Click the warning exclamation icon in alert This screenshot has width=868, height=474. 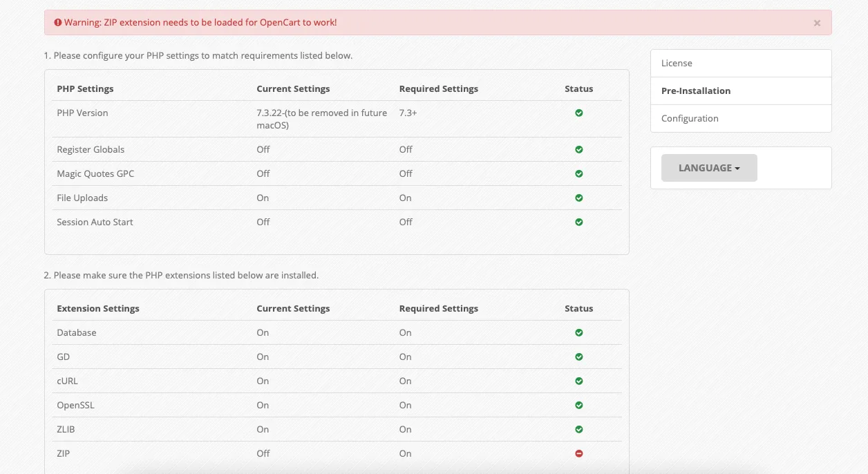point(58,23)
